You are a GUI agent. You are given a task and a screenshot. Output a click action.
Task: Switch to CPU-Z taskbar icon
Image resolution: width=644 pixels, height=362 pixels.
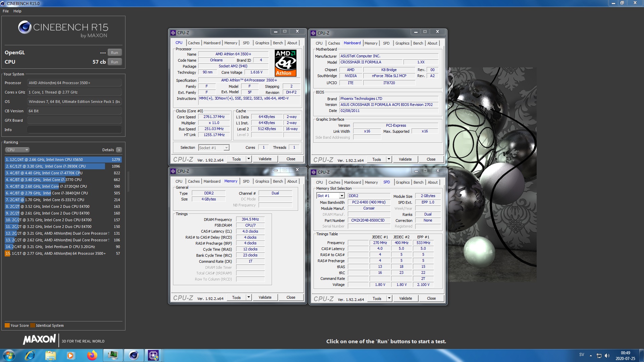click(x=153, y=355)
